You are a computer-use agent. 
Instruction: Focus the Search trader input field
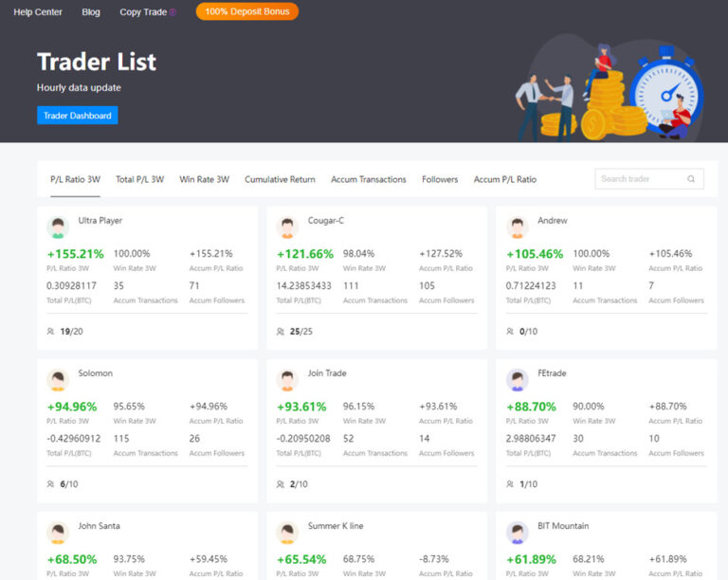(x=640, y=179)
